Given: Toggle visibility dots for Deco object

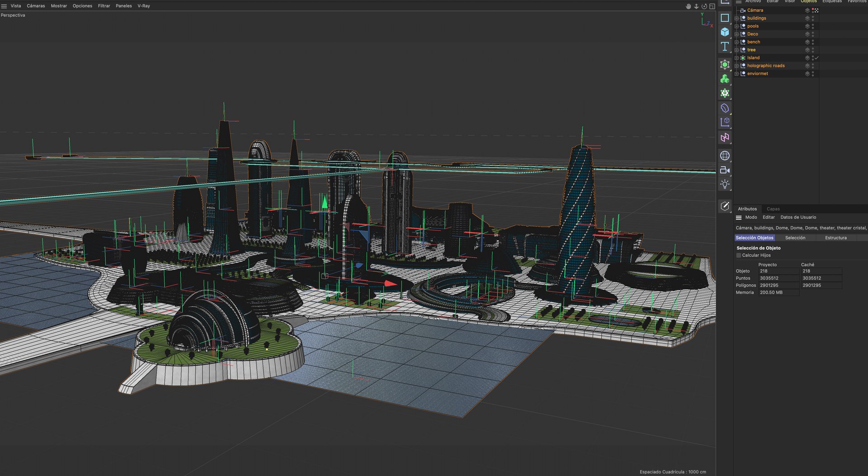Looking at the screenshot, I should tap(813, 34).
